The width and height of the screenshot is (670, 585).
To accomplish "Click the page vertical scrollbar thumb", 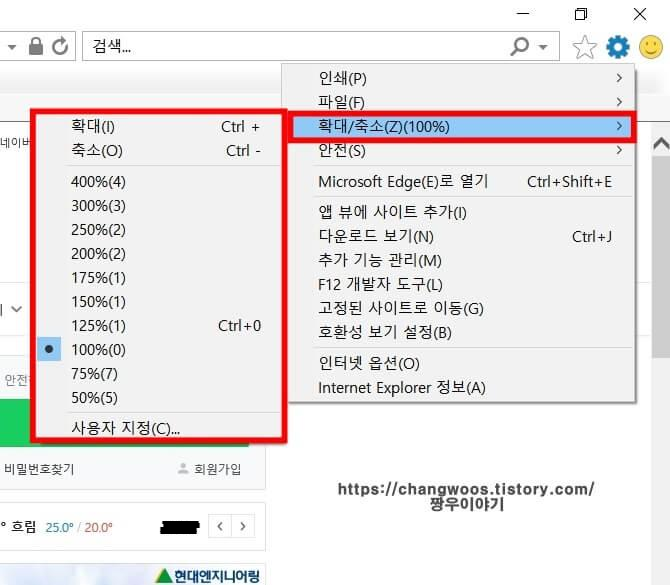I will pos(661,256).
